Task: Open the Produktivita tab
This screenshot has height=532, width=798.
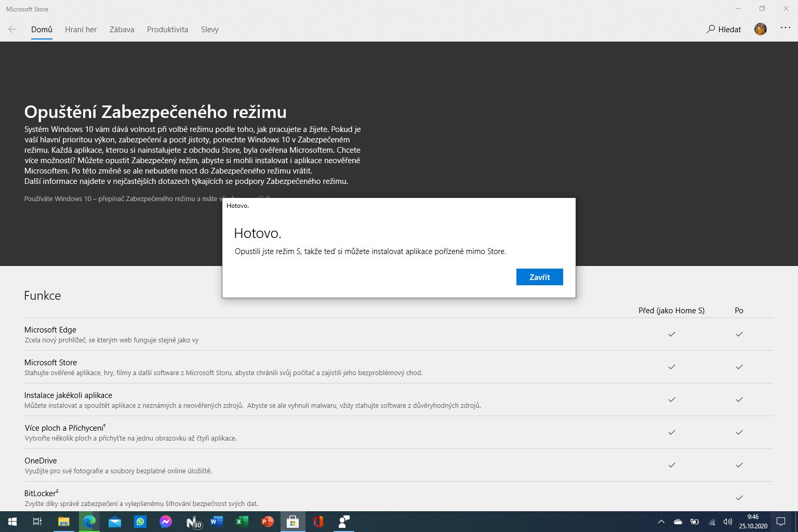Action: [x=168, y=30]
